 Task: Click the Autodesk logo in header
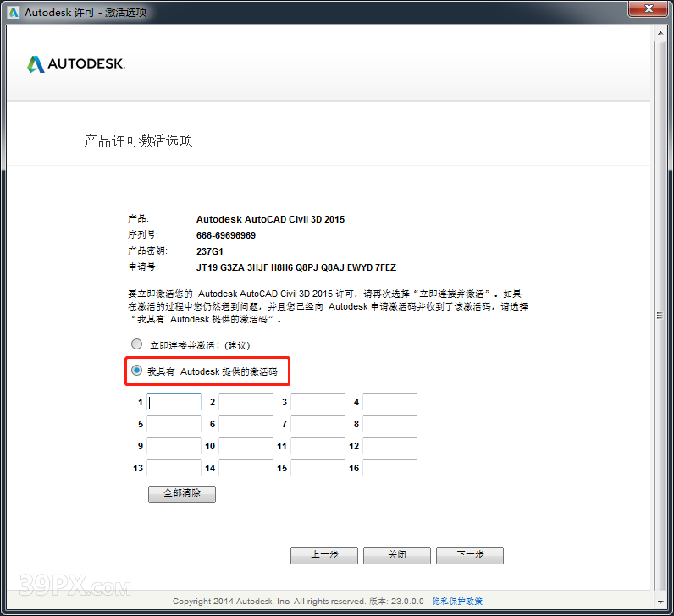tap(76, 64)
